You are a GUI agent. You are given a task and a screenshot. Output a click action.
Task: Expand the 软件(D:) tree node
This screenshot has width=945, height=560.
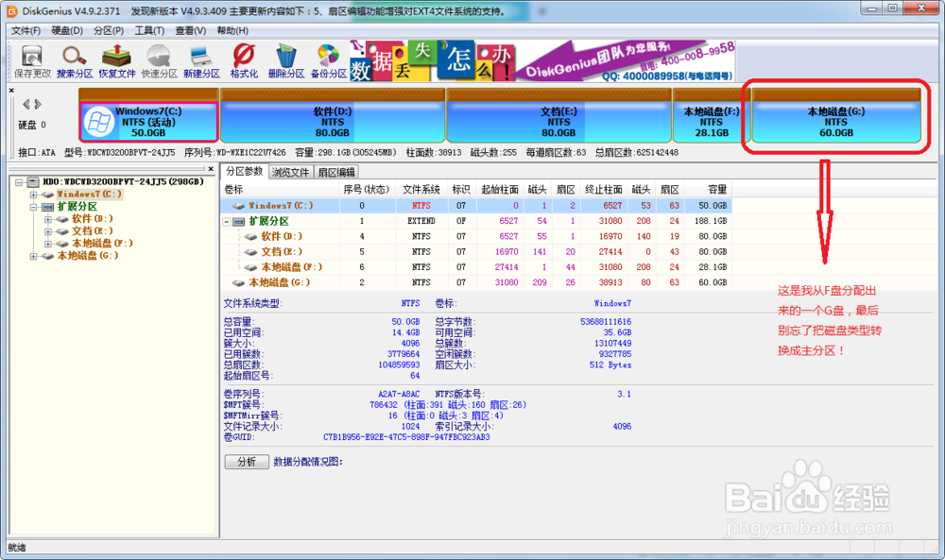[47, 219]
